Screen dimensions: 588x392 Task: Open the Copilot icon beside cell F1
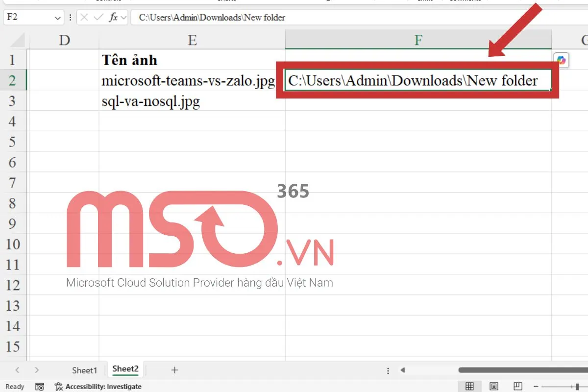pyautogui.click(x=561, y=60)
